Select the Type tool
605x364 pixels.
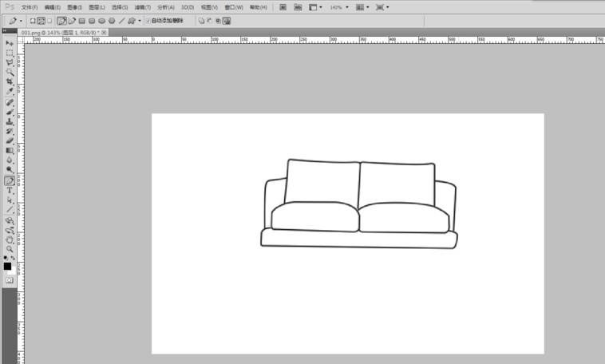pos(10,190)
